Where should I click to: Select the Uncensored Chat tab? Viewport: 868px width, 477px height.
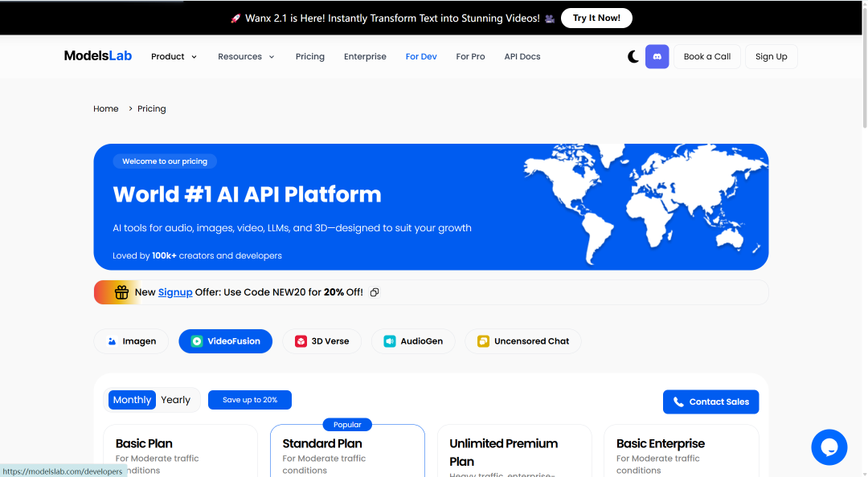523,340
